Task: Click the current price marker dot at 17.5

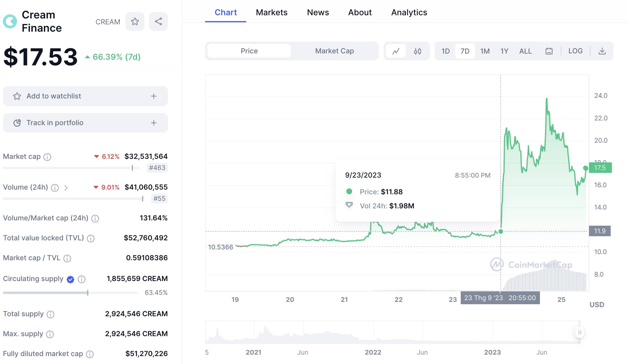Action: coord(585,168)
